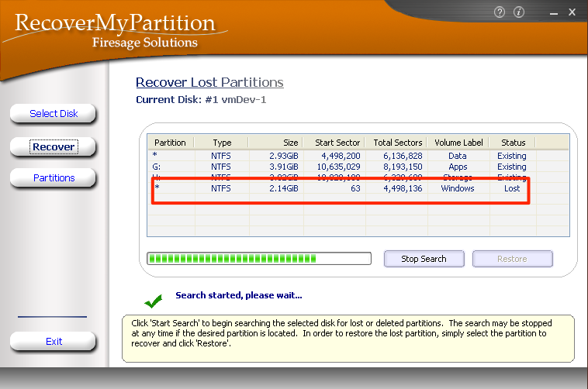Sort by the Volume Label column header
588x389 pixels.
(458, 143)
